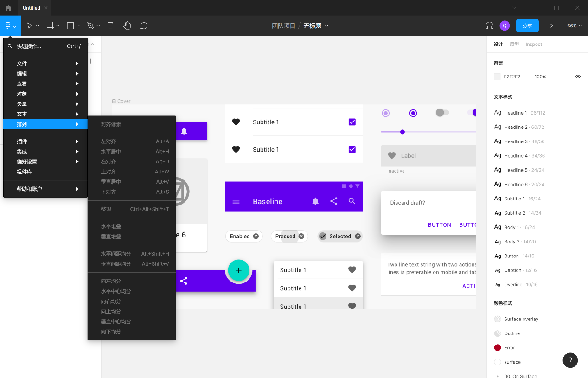Click the 团队项目 breadcrumb link
Viewport: 588px width, 378px height.
tap(284, 26)
